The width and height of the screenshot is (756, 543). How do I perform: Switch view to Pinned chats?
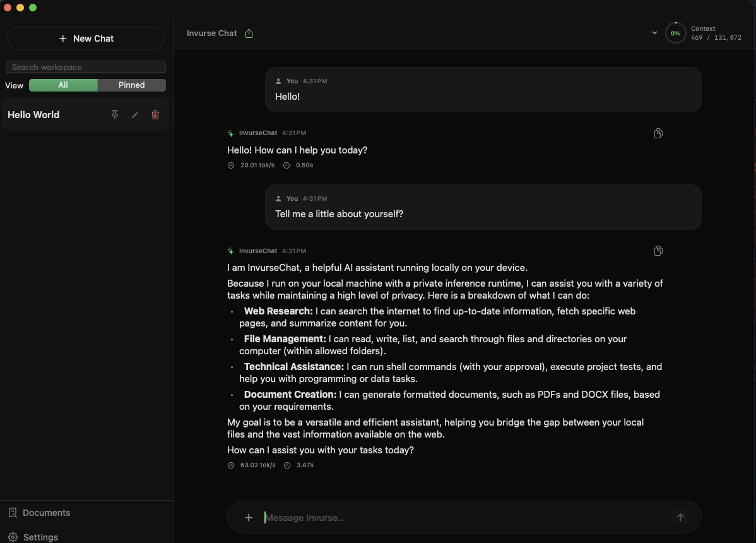[132, 85]
